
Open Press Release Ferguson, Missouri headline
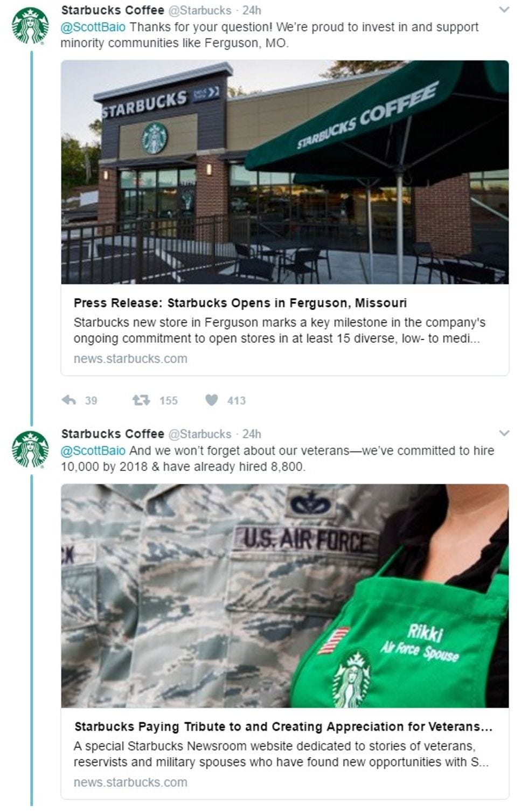coord(240,303)
